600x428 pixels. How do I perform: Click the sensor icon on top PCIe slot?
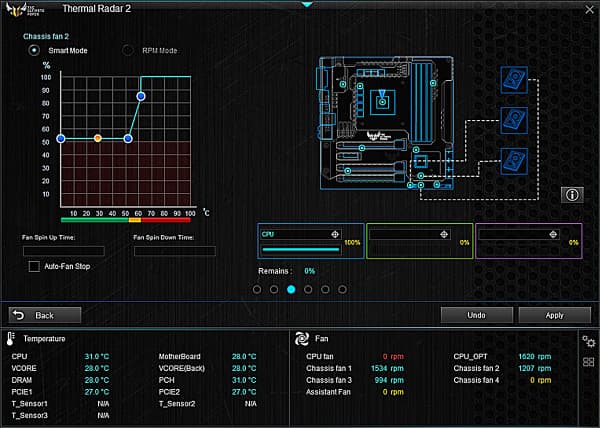pos(362,148)
